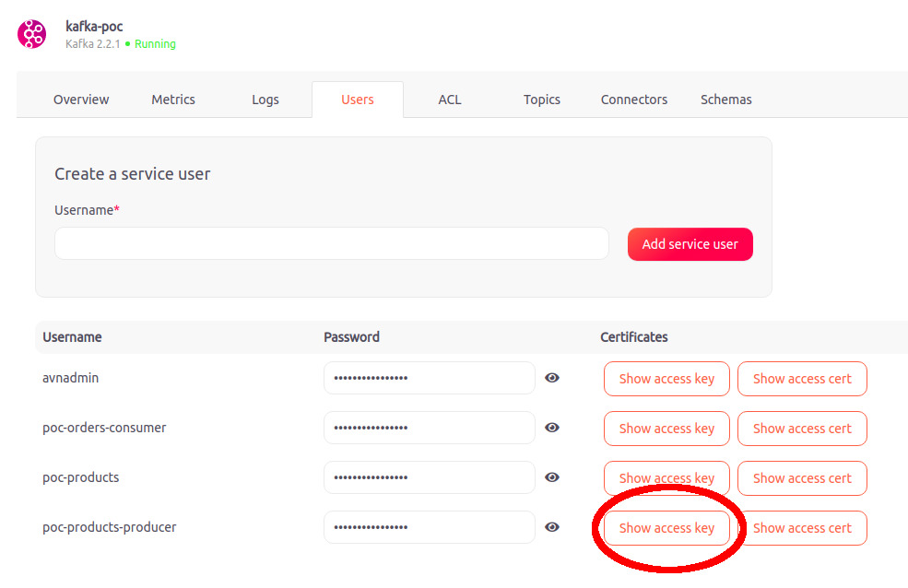Reveal the poc-orders-consumer password with eye icon
Viewport: 908px width, 588px height.
click(552, 428)
